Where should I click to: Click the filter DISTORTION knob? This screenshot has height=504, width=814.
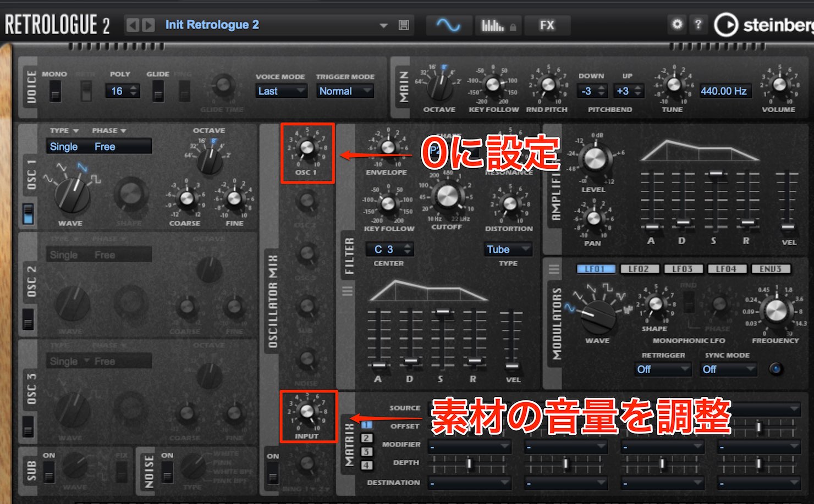tap(510, 204)
